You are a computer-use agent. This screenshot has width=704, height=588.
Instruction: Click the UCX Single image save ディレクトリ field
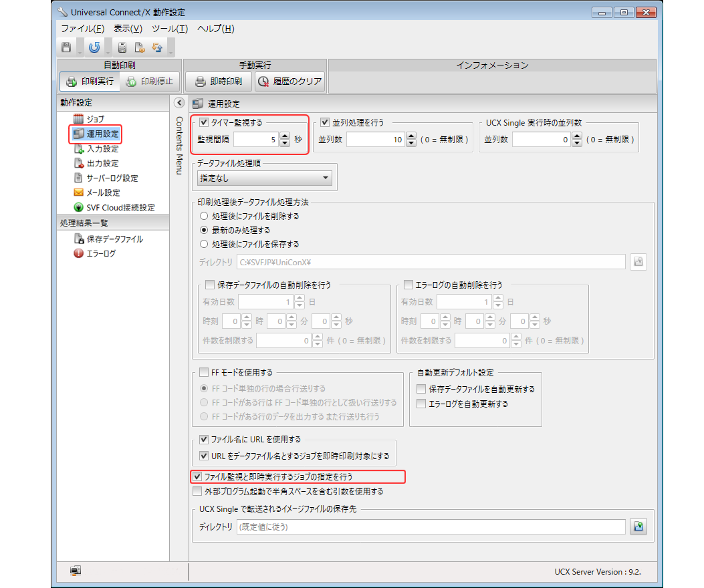(x=431, y=527)
